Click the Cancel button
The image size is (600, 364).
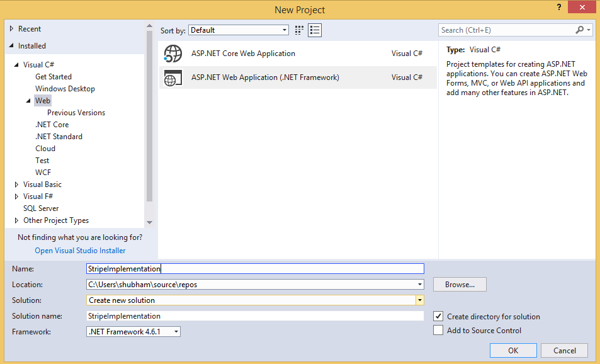[x=564, y=350]
